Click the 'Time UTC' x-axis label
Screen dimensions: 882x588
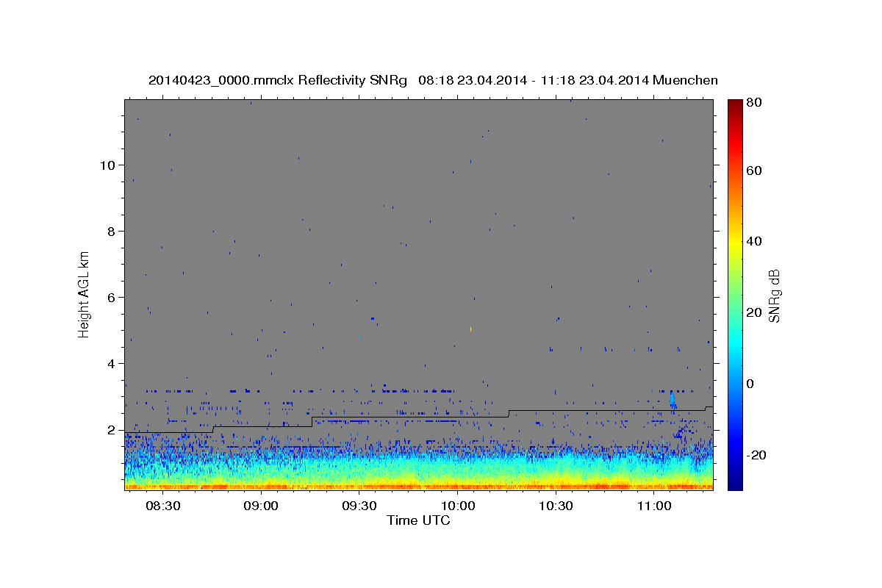[418, 520]
